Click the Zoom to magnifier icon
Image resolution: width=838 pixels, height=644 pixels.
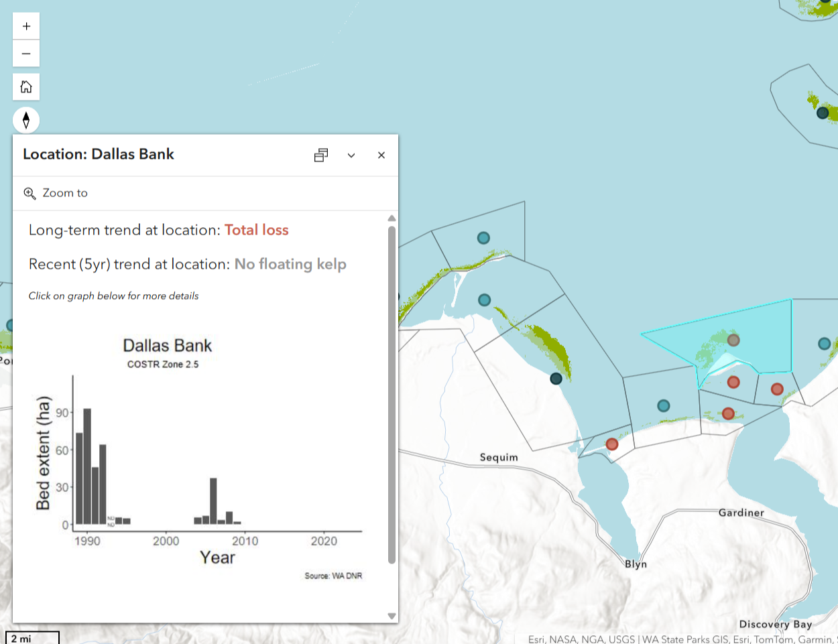click(29, 193)
